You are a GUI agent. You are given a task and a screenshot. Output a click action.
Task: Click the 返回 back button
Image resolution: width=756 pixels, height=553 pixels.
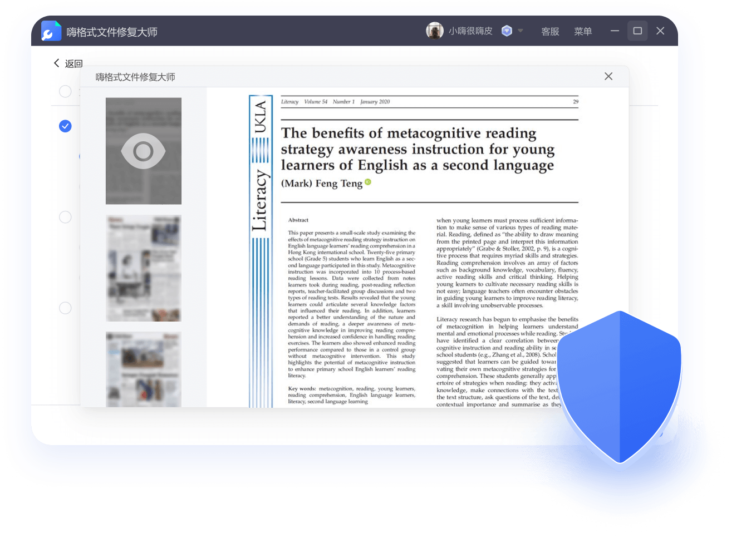(68, 63)
